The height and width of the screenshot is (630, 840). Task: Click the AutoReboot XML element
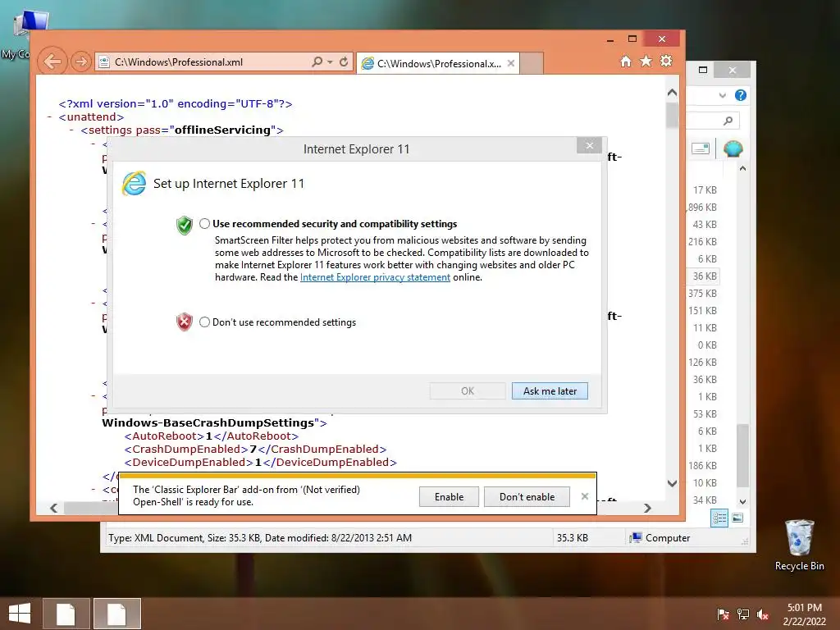coord(211,436)
